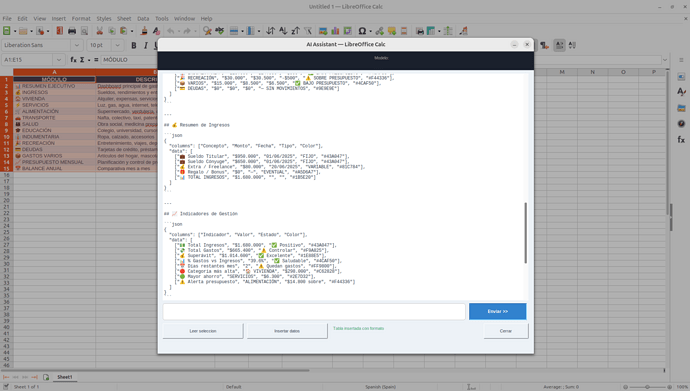Open the Save options dropdown arrow
This screenshot has height=391, width=690.
coord(48,31)
